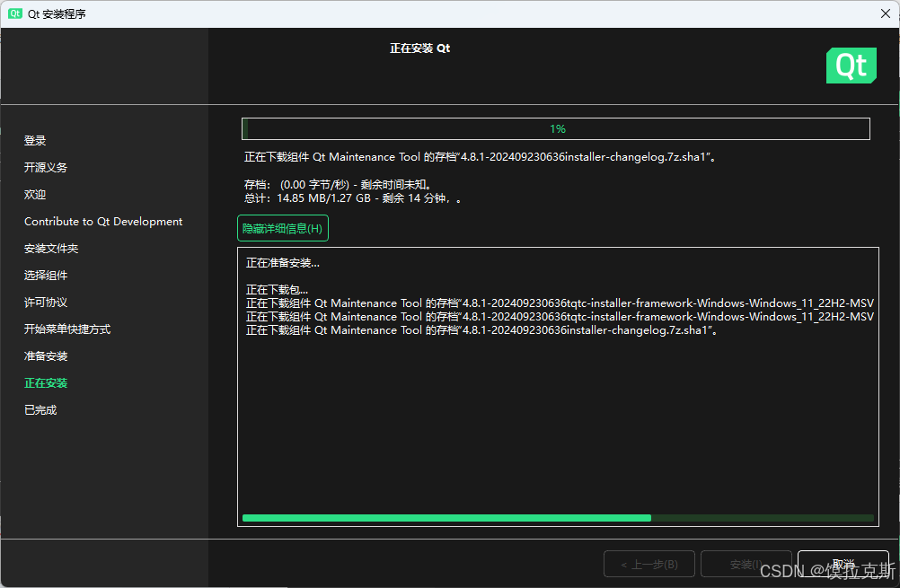Select the 开始菜单快捷方式 sidebar step
This screenshot has width=900, height=588.
[x=67, y=329]
